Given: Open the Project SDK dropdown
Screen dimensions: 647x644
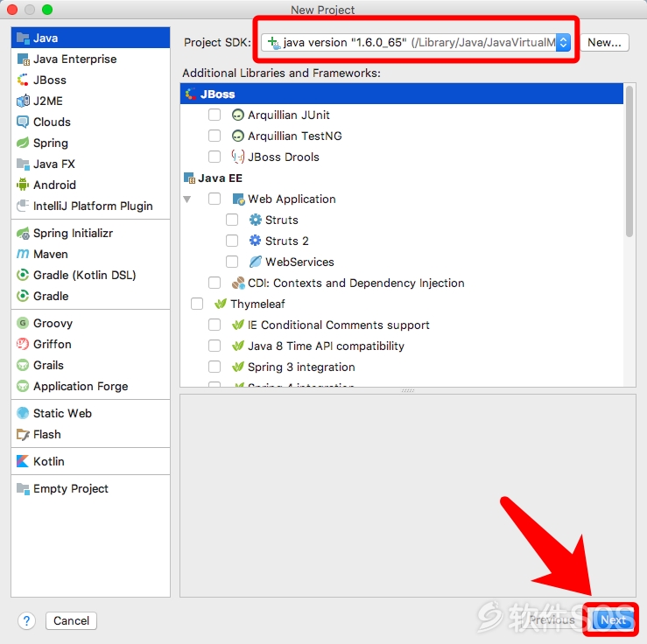Looking at the screenshot, I should pos(416,43).
